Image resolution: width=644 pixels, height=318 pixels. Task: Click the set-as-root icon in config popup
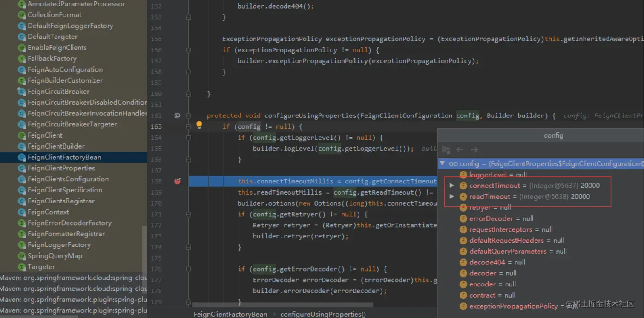(x=446, y=149)
